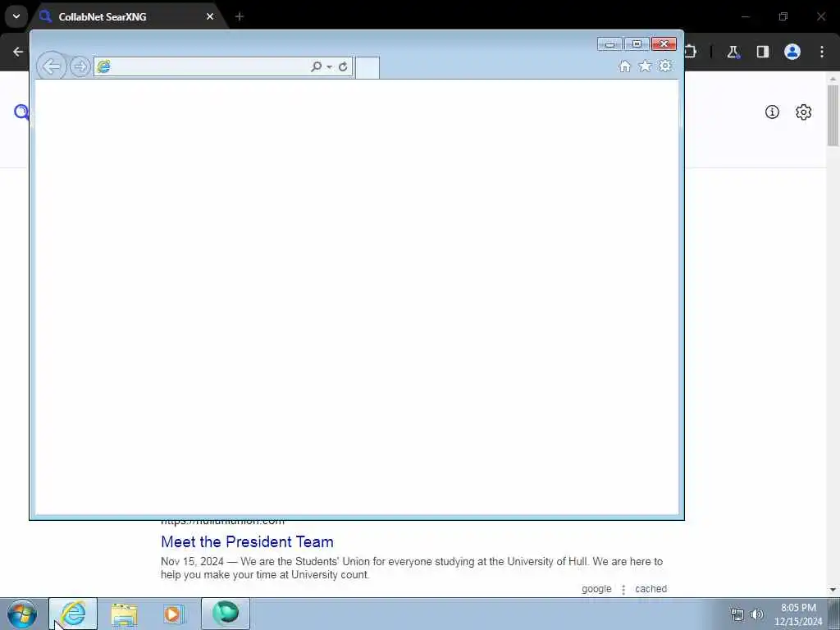Click SearXNG info about icon

(x=772, y=112)
